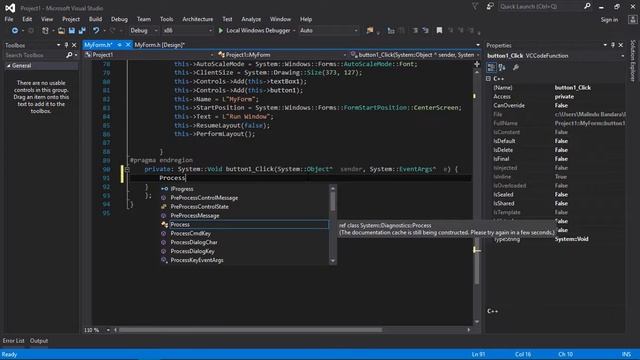Close the Toolbox panel
This screenshot has width=640, height=360.
(74, 45)
